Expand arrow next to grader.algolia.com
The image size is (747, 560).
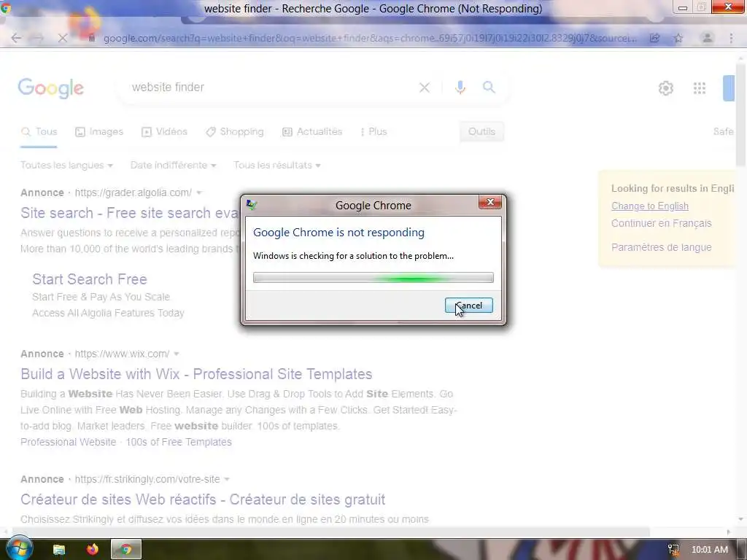tap(199, 192)
